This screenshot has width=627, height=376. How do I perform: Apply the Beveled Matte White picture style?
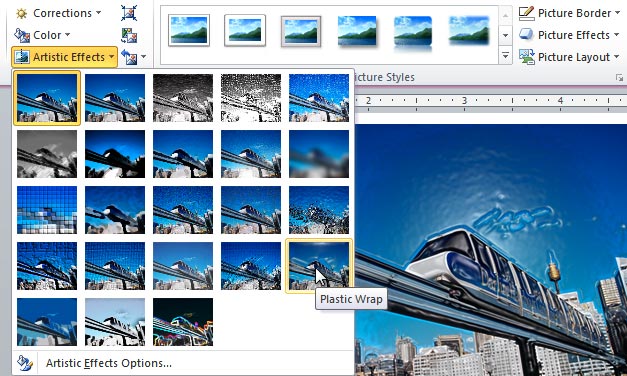(245, 30)
